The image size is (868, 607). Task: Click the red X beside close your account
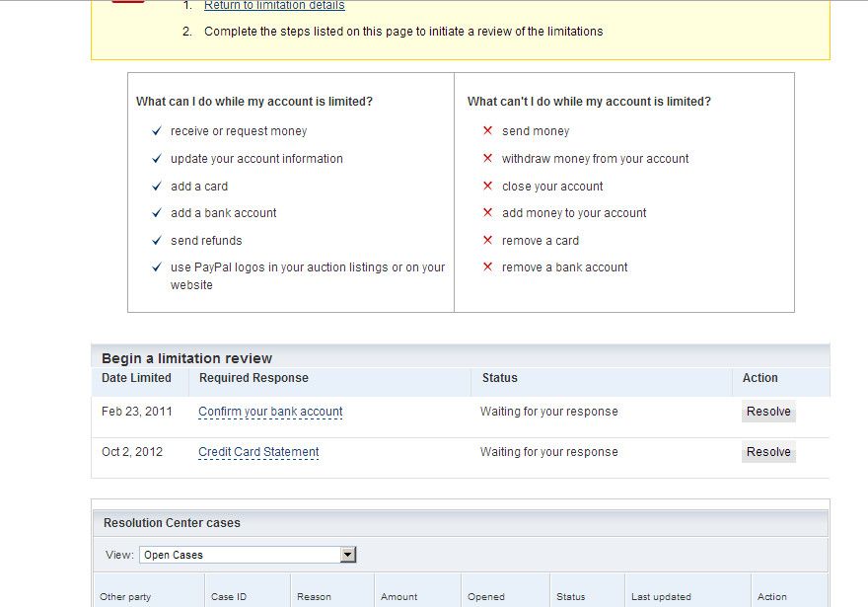pyautogui.click(x=487, y=187)
